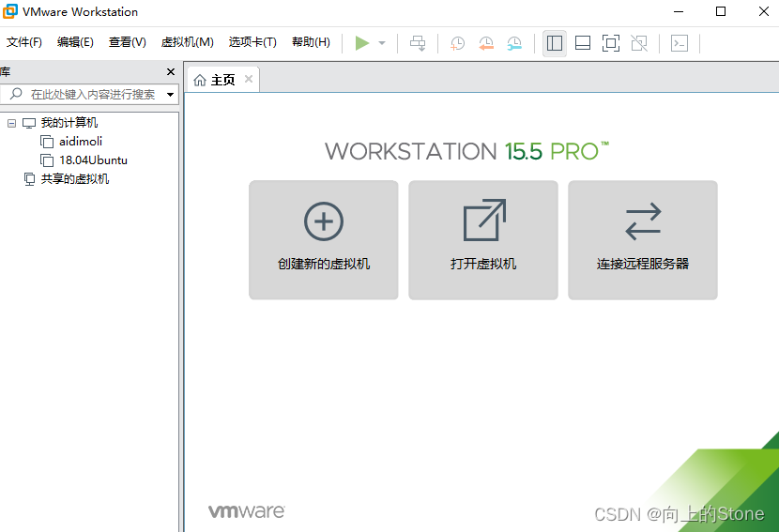779x532 pixels.
Task: Click the shared VMs icon beside 共享的虚拟机
Action: (x=30, y=179)
